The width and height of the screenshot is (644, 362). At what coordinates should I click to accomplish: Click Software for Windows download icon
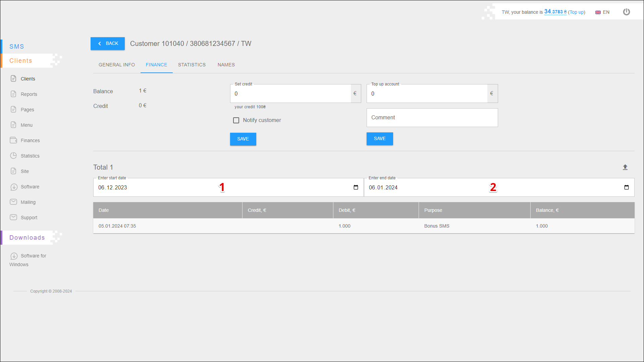point(14,256)
